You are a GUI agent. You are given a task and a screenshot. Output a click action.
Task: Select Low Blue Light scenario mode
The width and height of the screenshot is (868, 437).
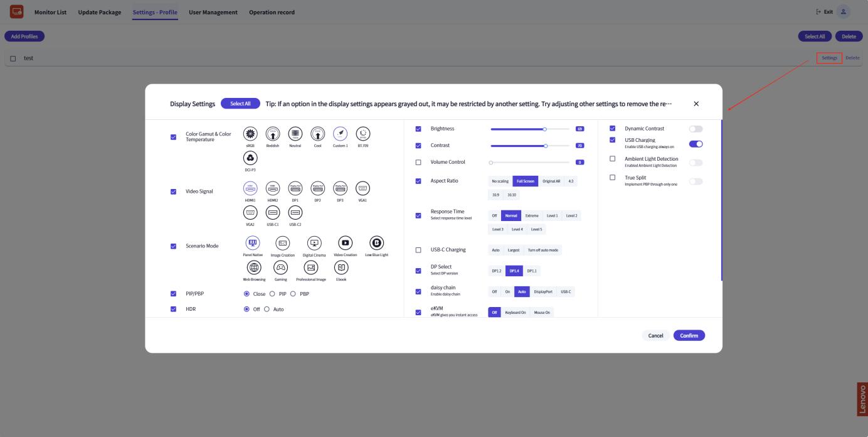click(376, 244)
